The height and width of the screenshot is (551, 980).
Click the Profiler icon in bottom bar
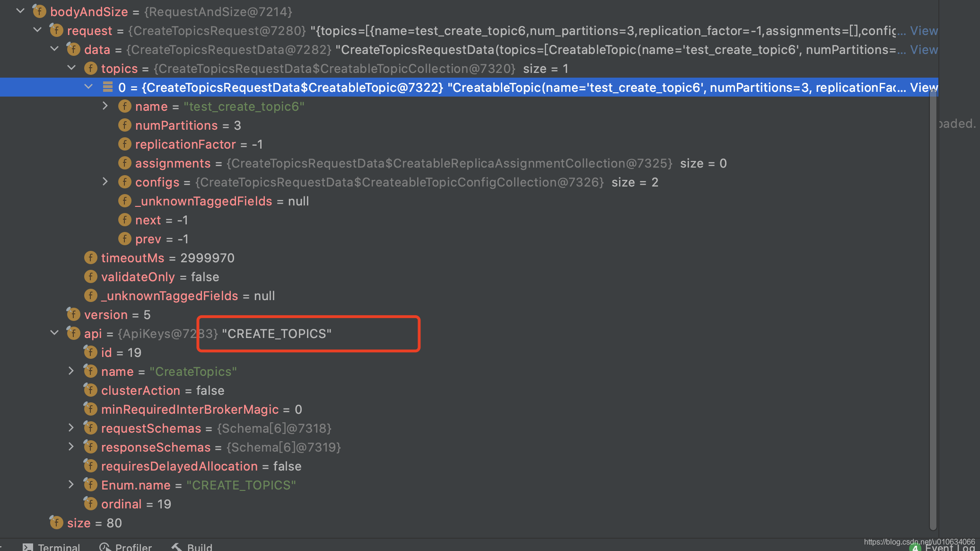coord(105,547)
